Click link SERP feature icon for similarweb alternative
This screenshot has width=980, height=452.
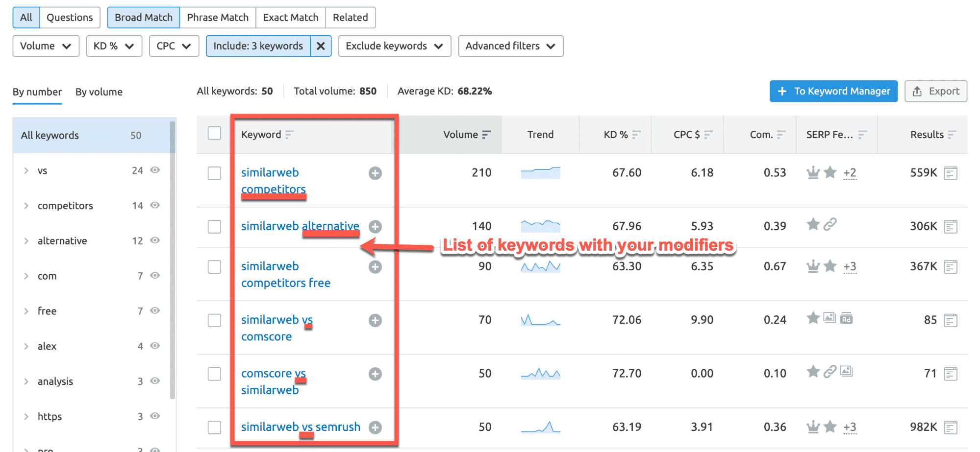(829, 225)
